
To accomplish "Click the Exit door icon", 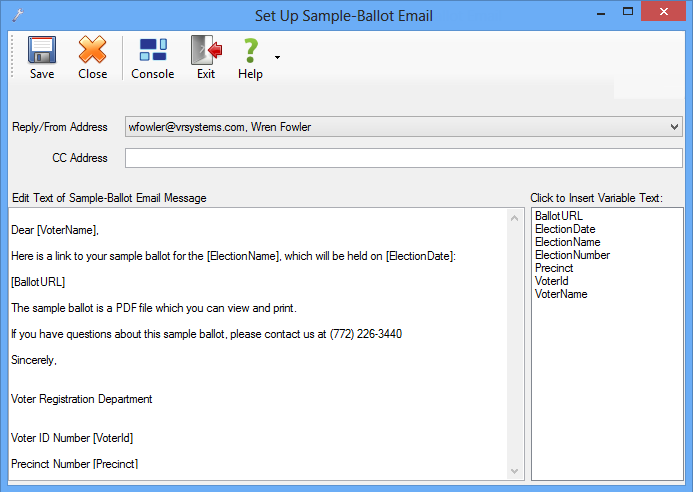I will [206, 50].
